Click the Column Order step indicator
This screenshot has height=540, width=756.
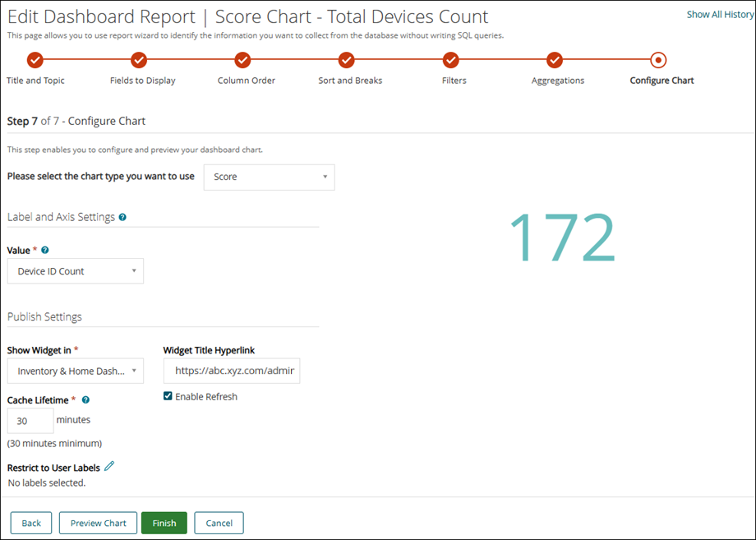tap(242, 60)
